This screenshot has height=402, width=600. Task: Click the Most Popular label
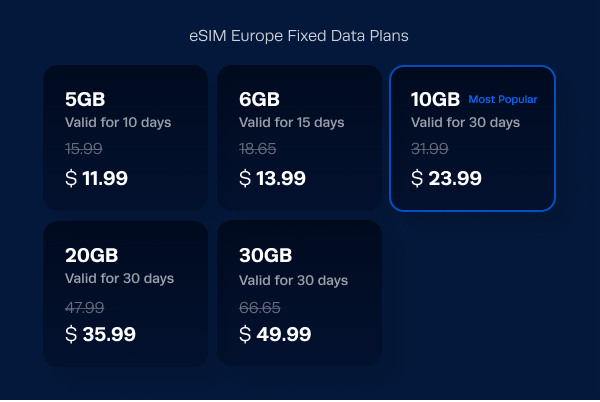(x=503, y=99)
